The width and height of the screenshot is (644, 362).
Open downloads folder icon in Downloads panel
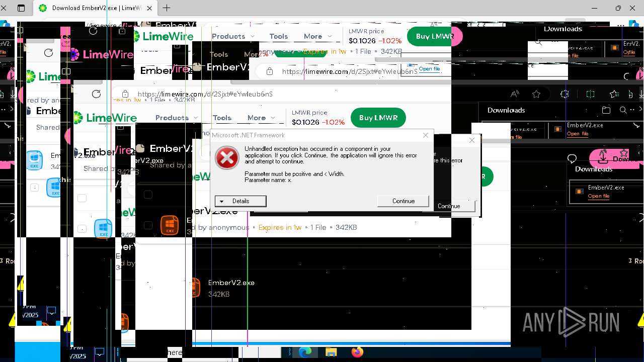tap(606, 110)
